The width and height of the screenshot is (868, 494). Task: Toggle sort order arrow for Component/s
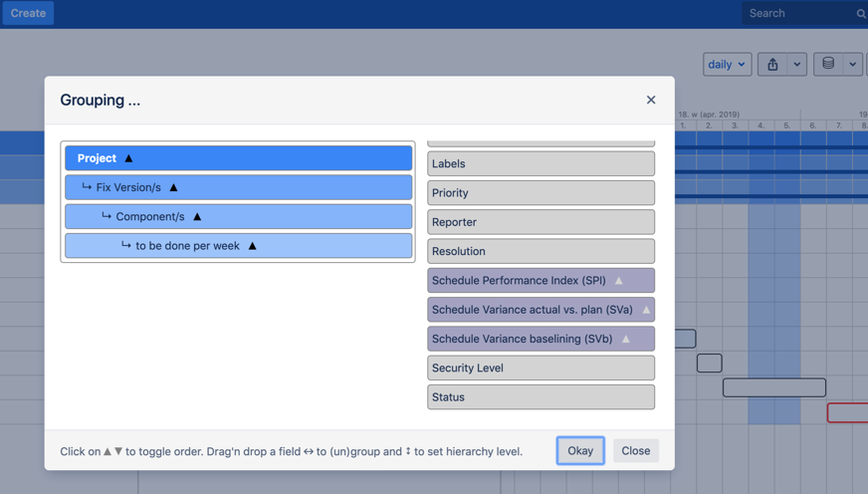[197, 216]
